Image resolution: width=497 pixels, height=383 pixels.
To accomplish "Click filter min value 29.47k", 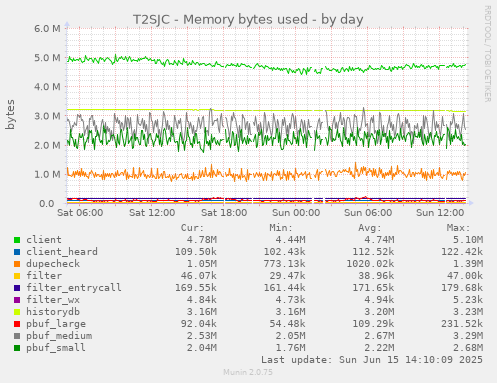I will pos(287,276).
